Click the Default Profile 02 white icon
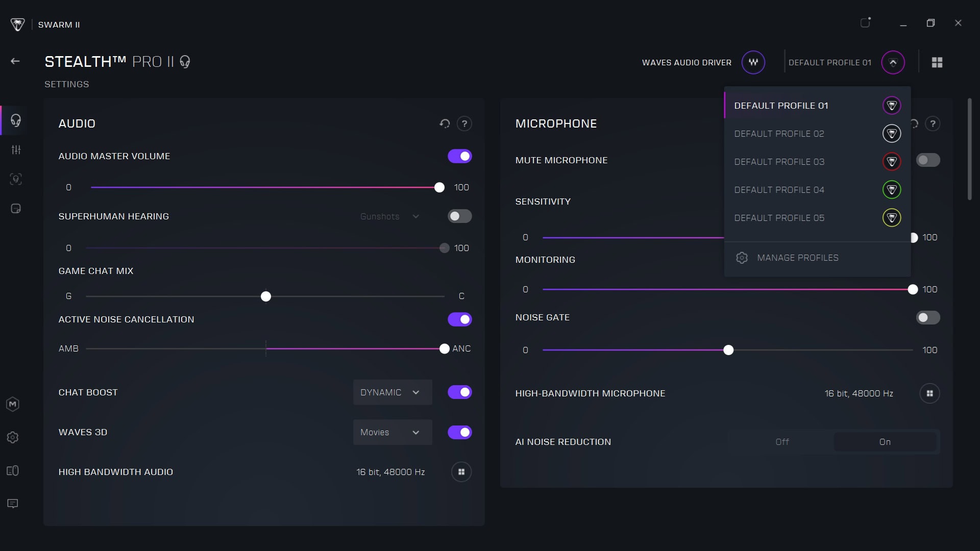 pyautogui.click(x=892, y=134)
